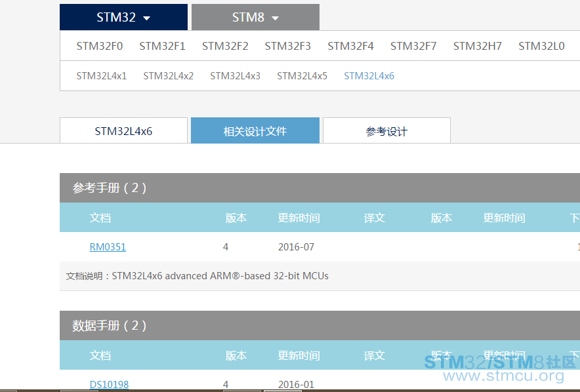Choose the STM32L4x2 sub-series

[x=169, y=76]
